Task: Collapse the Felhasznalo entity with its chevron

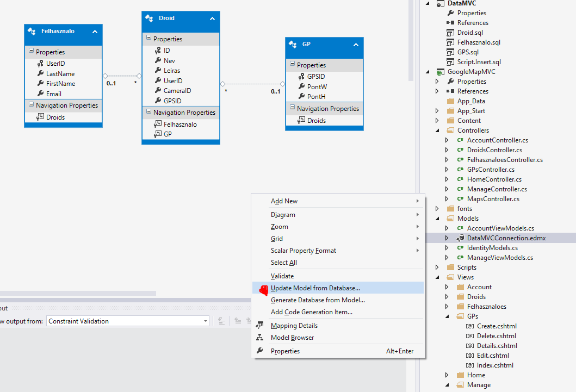Action: click(95, 32)
